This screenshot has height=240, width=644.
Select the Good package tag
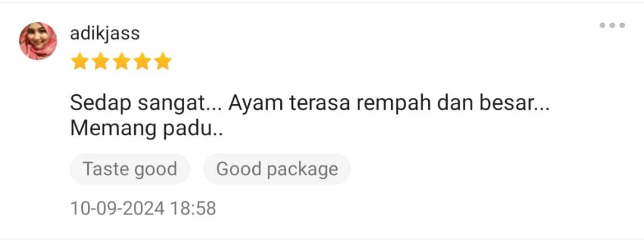click(x=277, y=169)
